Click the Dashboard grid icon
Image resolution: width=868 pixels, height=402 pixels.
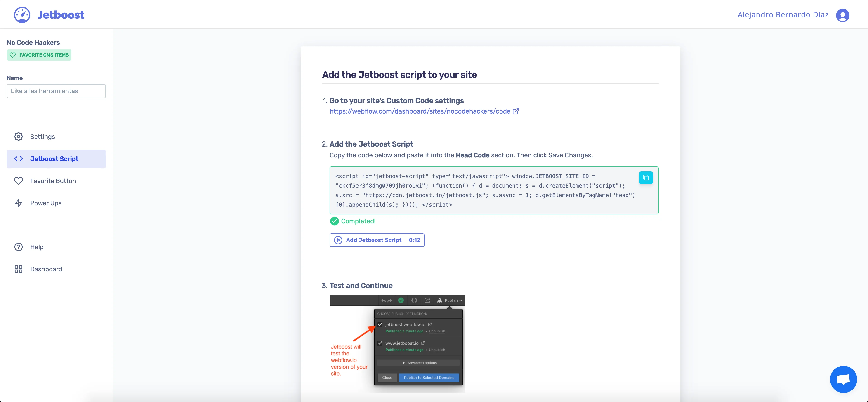coord(19,269)
